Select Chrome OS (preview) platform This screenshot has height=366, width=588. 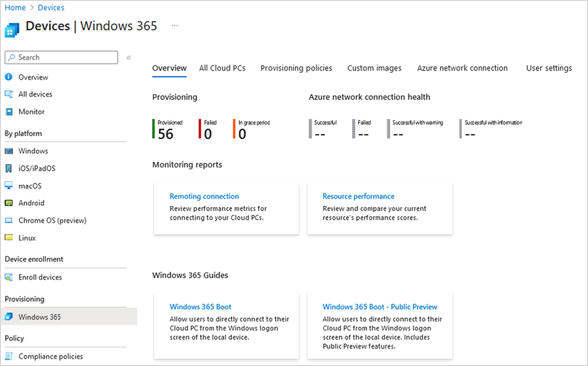(x=52, y=220)
